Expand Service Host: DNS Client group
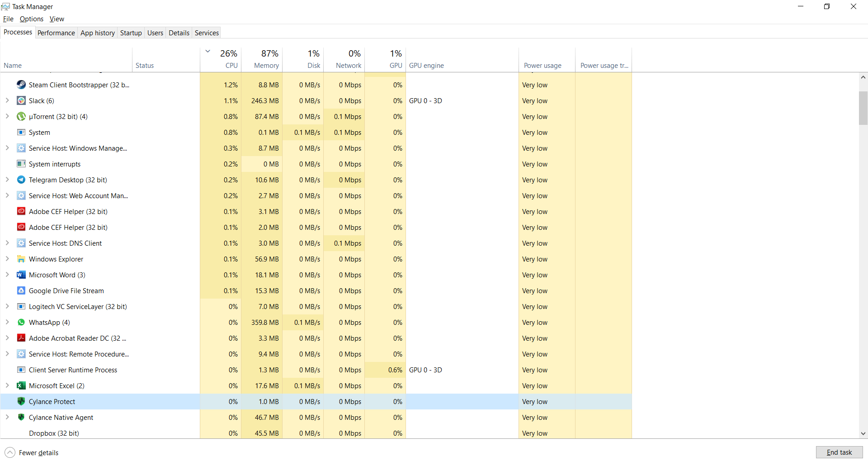The height and width of the screenshot is (466, 868). coord(7,243)
